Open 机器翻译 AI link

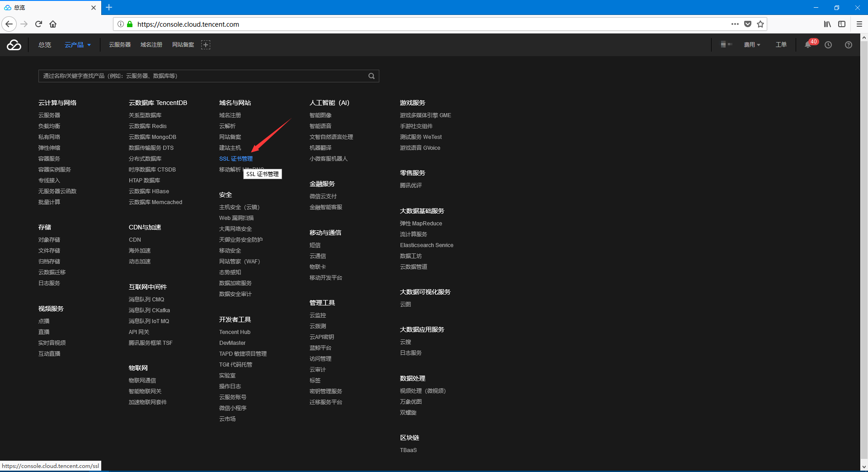(x=321, y=148)
